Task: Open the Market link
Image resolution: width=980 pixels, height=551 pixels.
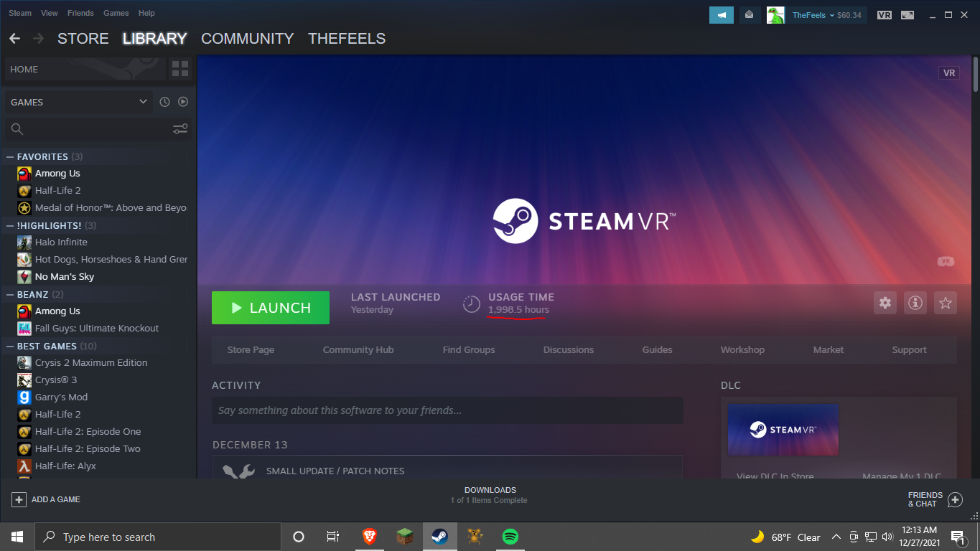Action: coord(829,350)
